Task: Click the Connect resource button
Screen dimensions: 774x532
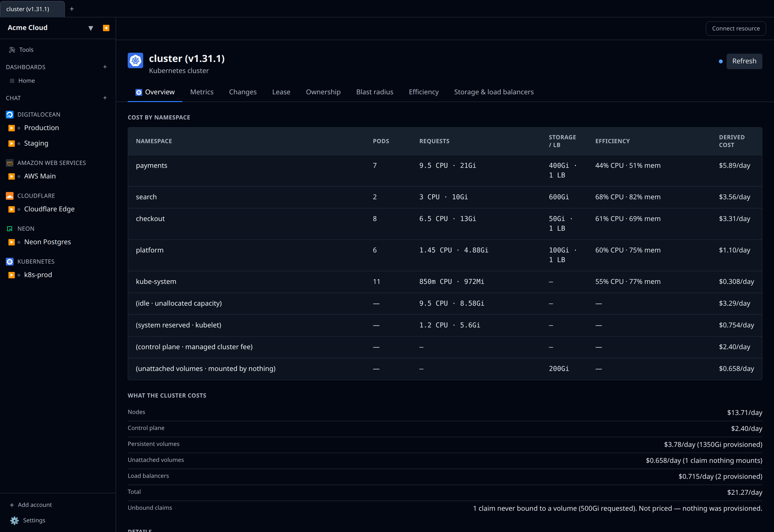Action: coord(736,28)
